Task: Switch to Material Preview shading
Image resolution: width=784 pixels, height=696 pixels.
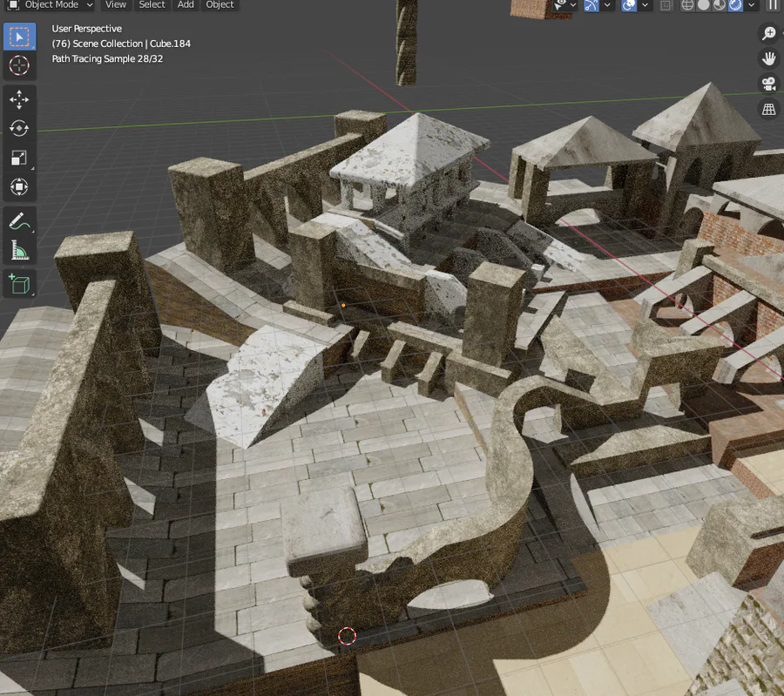Action: (719, 5)
